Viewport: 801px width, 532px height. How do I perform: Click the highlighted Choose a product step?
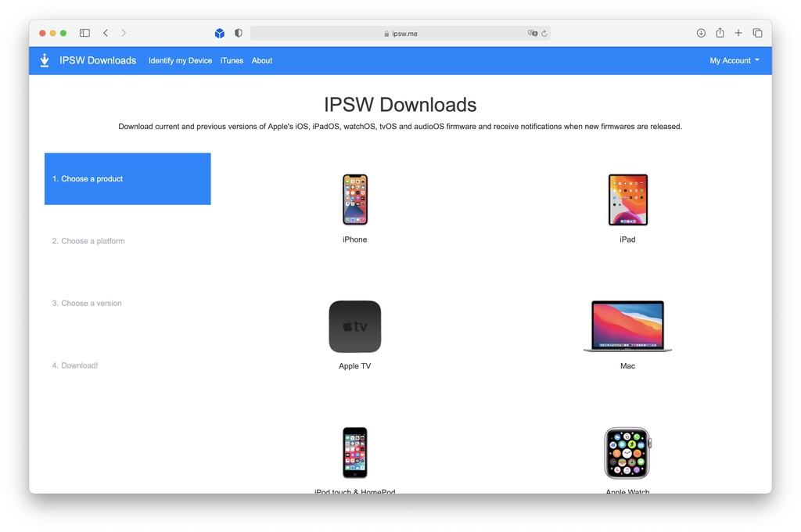point(128,178)
